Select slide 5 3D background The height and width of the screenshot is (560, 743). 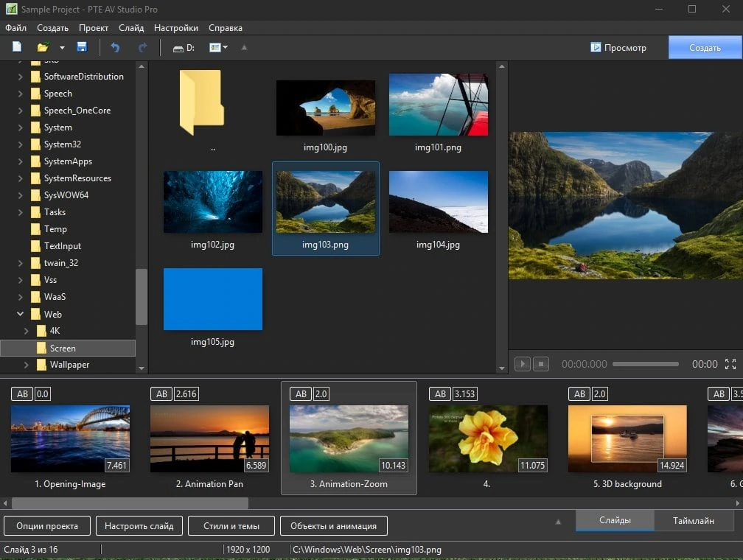(x=627, y=438)
